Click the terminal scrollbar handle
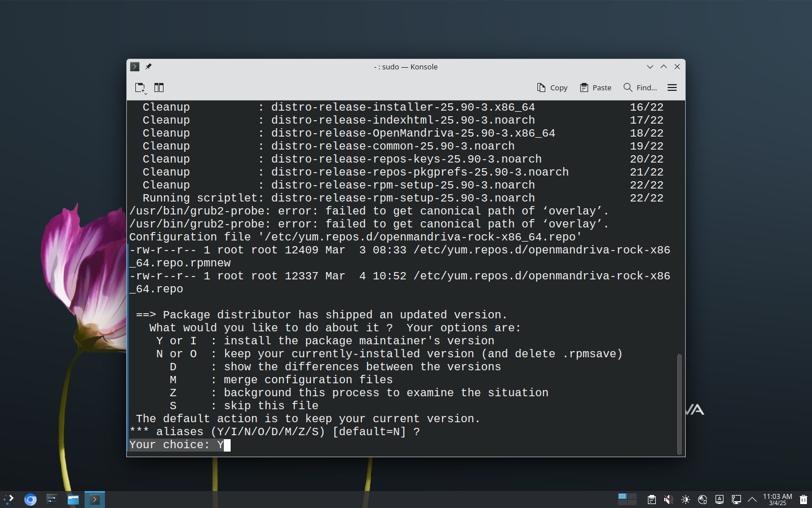This screenshot has height=508, width=812. 679,403
